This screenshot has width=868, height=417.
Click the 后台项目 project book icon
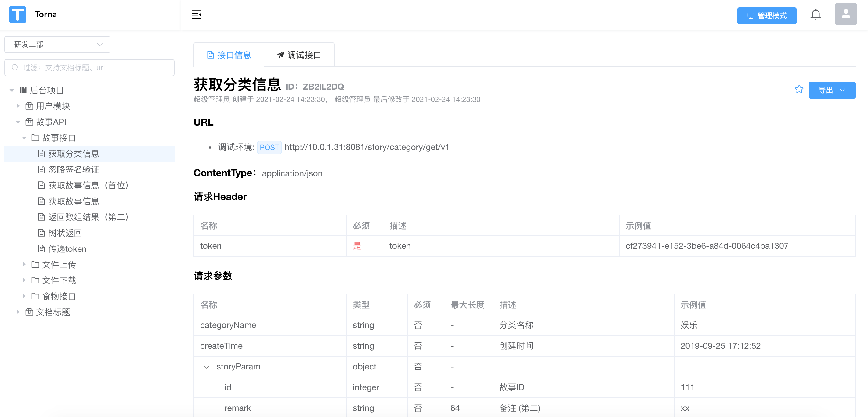tap(23, 90)
